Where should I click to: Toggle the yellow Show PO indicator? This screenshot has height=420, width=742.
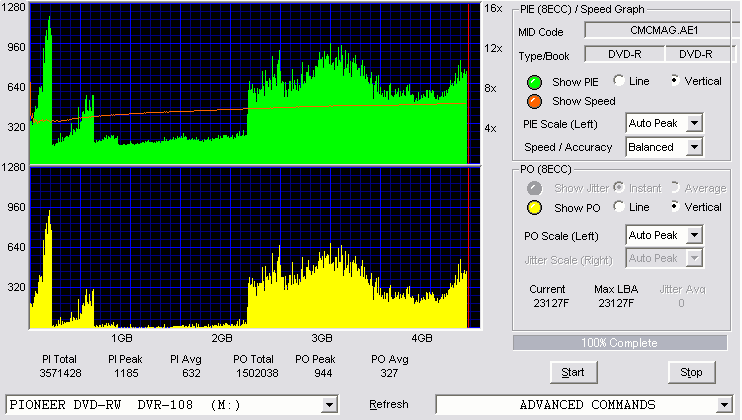pos(534,208)
